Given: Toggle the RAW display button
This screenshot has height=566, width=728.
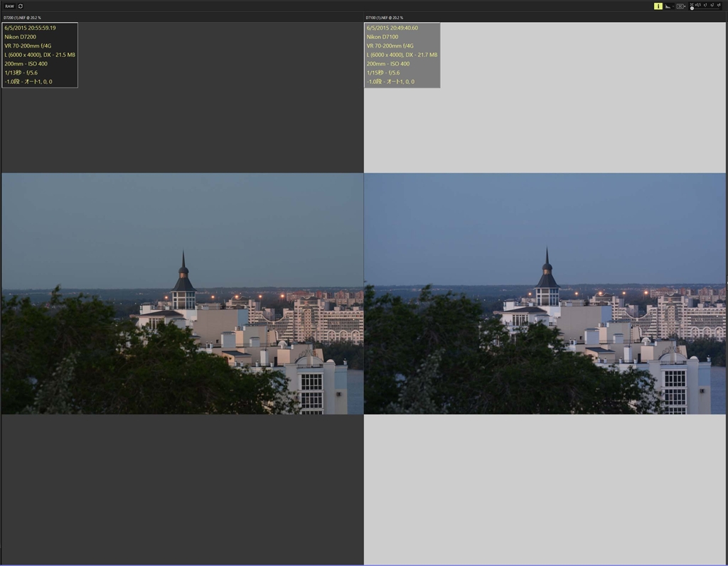Looking at the screenshot, I should (x=9, y=6).
